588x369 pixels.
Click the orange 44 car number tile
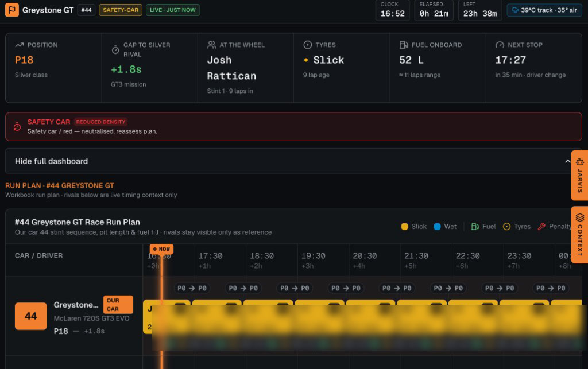click(31, 316)
